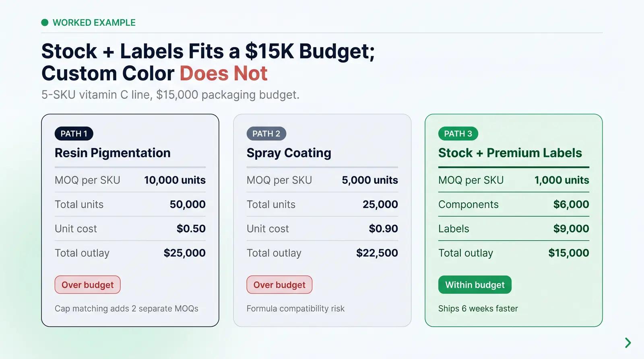
Task: Click the 'Formula compatibility risk' note
Action: (x=295, y=308)
